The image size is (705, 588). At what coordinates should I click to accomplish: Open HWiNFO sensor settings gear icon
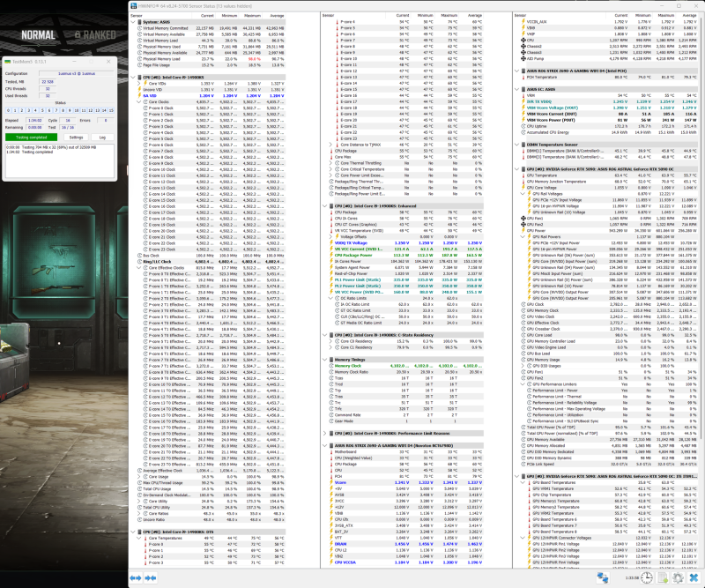pyautogui.click(x=678, y=577)
